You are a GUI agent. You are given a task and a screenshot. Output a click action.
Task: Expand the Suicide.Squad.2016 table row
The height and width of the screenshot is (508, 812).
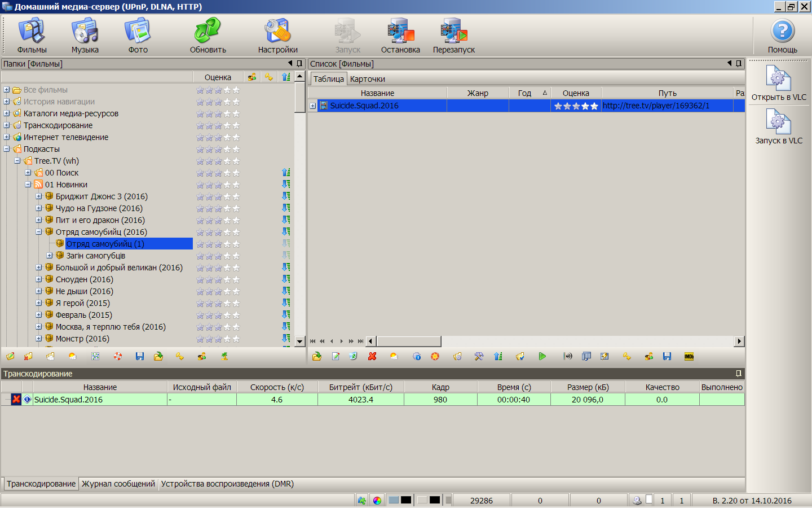(x=312, y=106)
